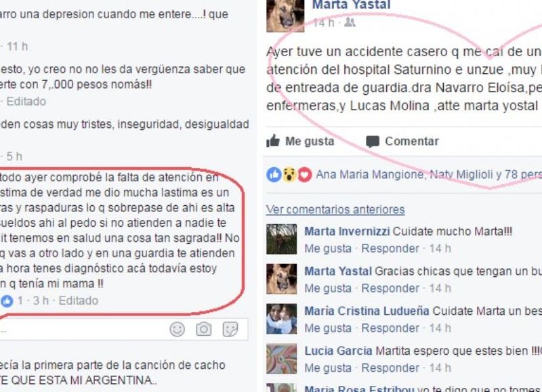Click the Comentar speech bubble icon
The height and width of the screenshot is (392, 542).
click(x=373, y=141)
